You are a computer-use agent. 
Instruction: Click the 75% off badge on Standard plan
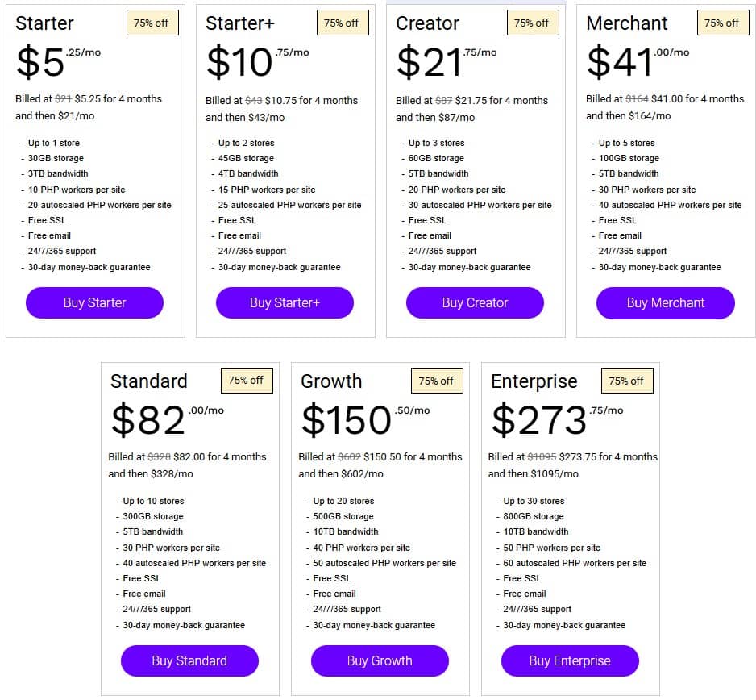pyautogui.click(x=247, y=381)
